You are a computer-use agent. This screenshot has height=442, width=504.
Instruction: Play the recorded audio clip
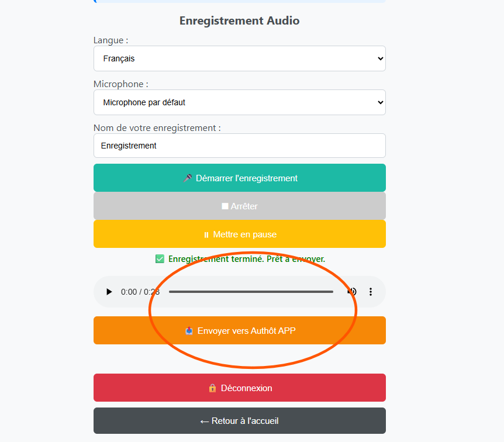[x=109, y=292]
